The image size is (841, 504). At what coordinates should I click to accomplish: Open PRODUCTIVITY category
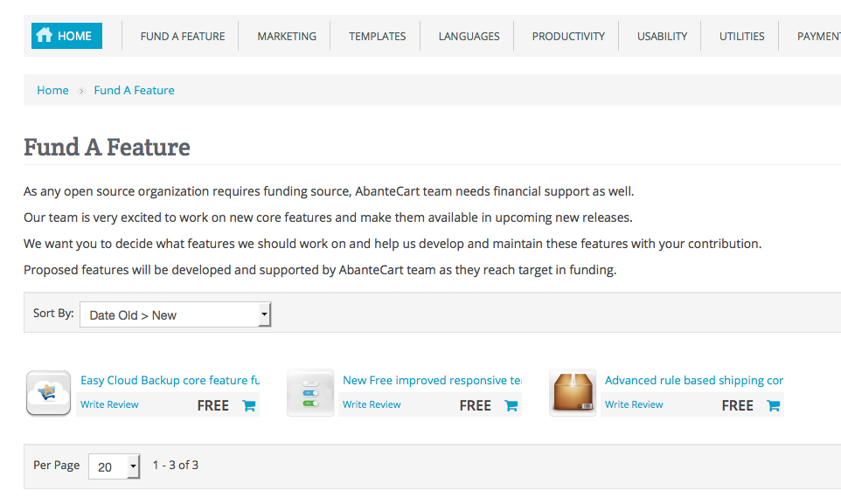(568, 37)
